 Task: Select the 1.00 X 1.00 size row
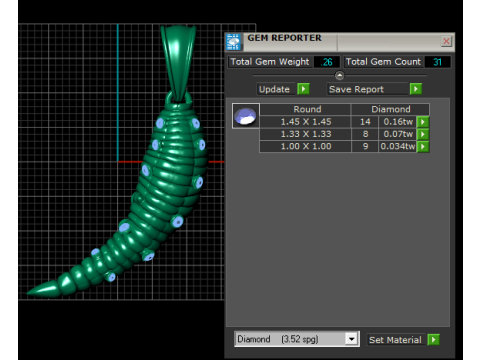pyautogui.click(x=305, y=146)
